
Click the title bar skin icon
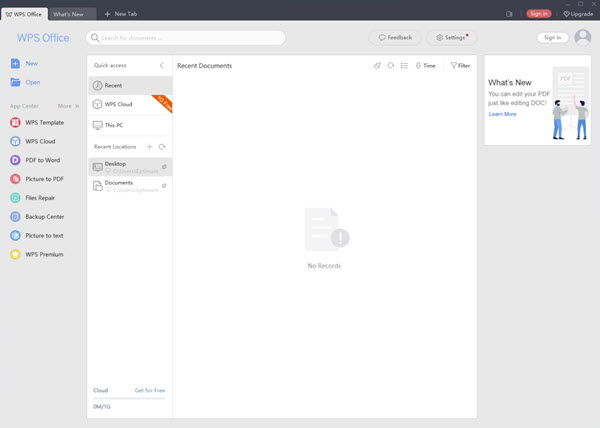click(509, 14)
